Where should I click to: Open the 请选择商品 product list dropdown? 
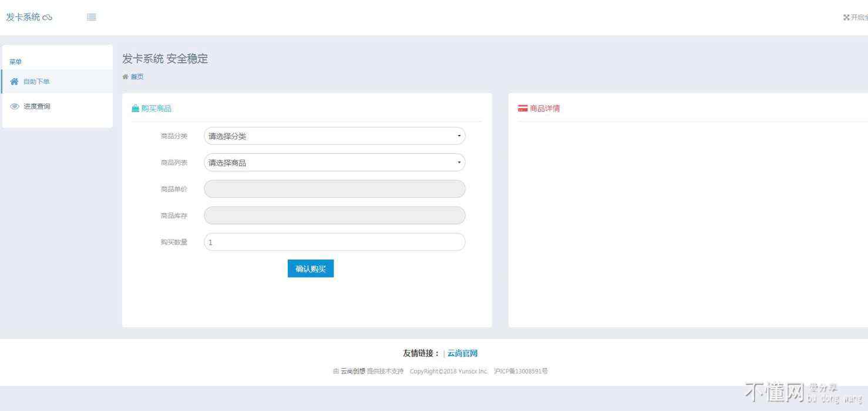coord(329,163)
